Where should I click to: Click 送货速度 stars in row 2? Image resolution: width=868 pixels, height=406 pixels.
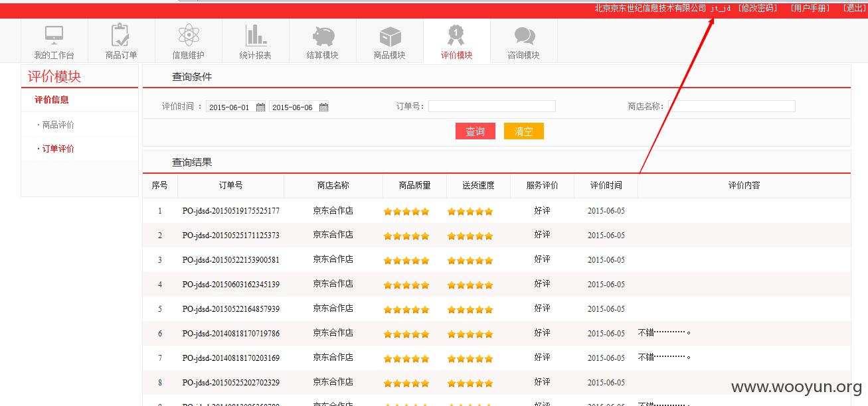pos(470,236)
